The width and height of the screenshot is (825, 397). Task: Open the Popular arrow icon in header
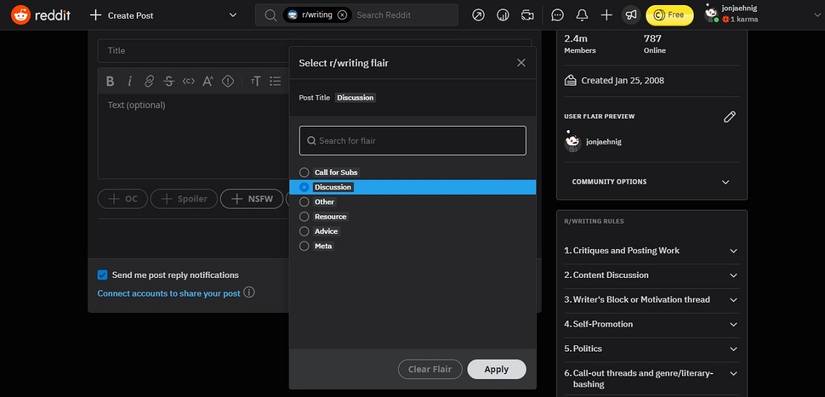pos(478,15)
